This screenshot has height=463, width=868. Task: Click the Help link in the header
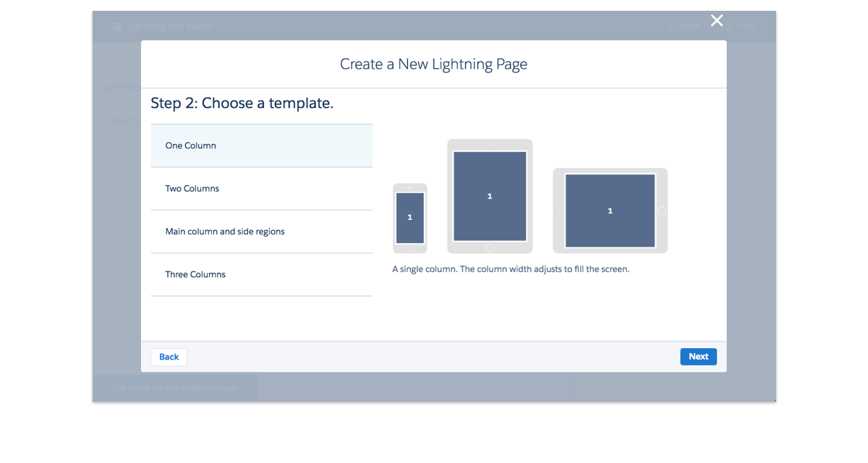[x=746, y=26]
